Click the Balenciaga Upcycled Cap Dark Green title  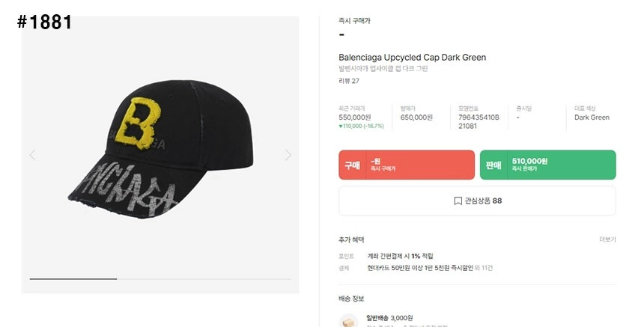point(412,58)
